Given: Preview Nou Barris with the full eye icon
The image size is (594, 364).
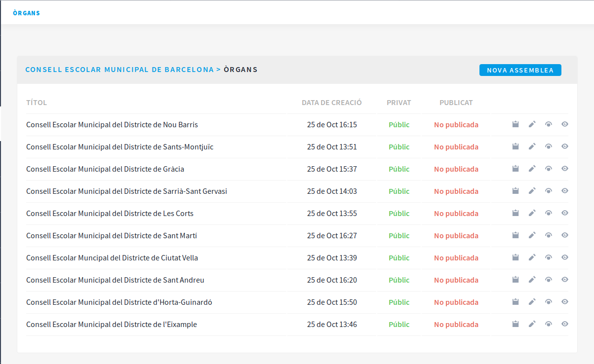Looking at the screenshot, I should click(565, 124).
